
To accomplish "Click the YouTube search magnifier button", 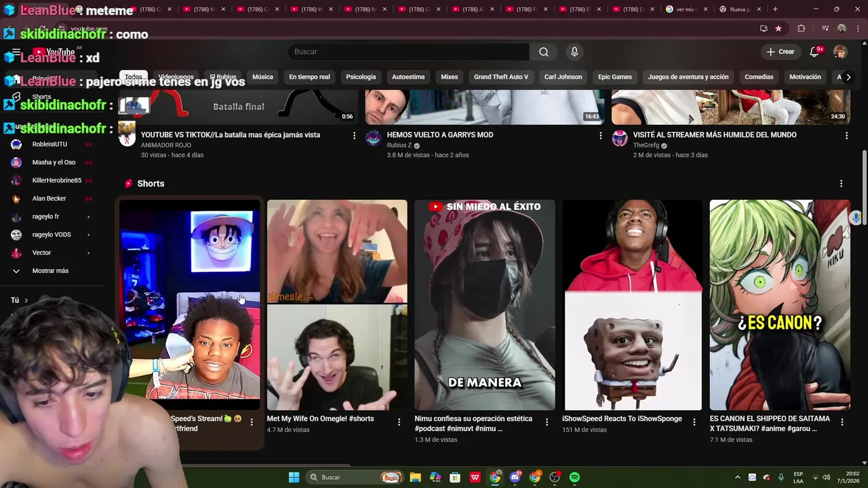I will pos(544,52).
